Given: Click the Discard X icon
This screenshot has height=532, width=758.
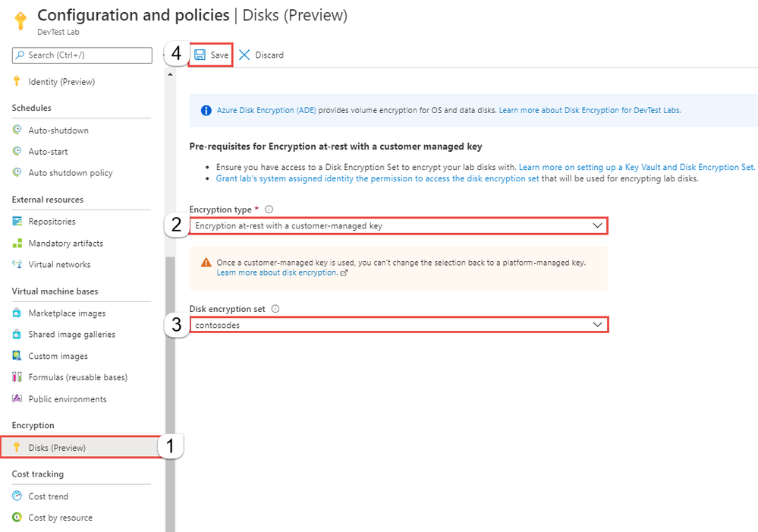Looking at the screenshot, I should coord(244,55).
